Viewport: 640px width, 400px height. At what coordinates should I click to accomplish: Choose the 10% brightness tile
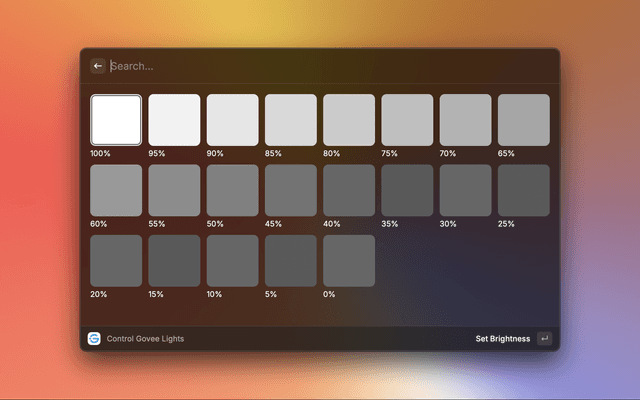click(x=232, y=260)
